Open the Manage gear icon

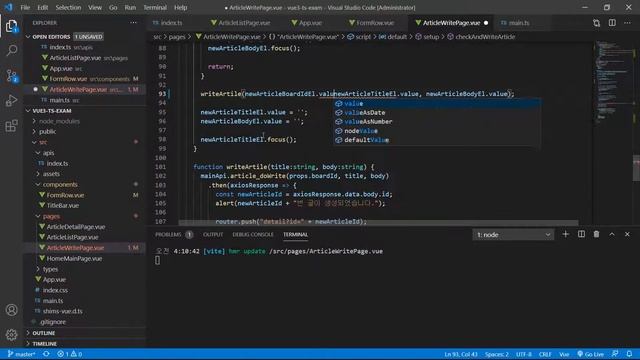[x=11, y=335]
